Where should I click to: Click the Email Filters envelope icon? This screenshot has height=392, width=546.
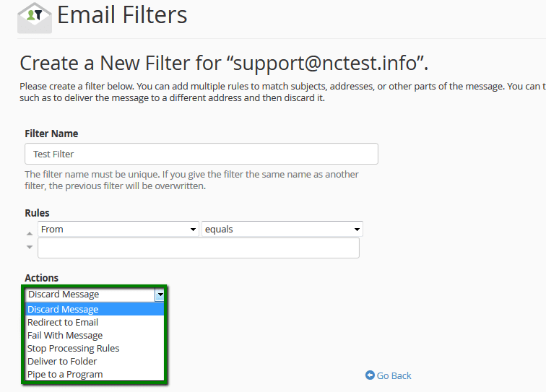35,18
